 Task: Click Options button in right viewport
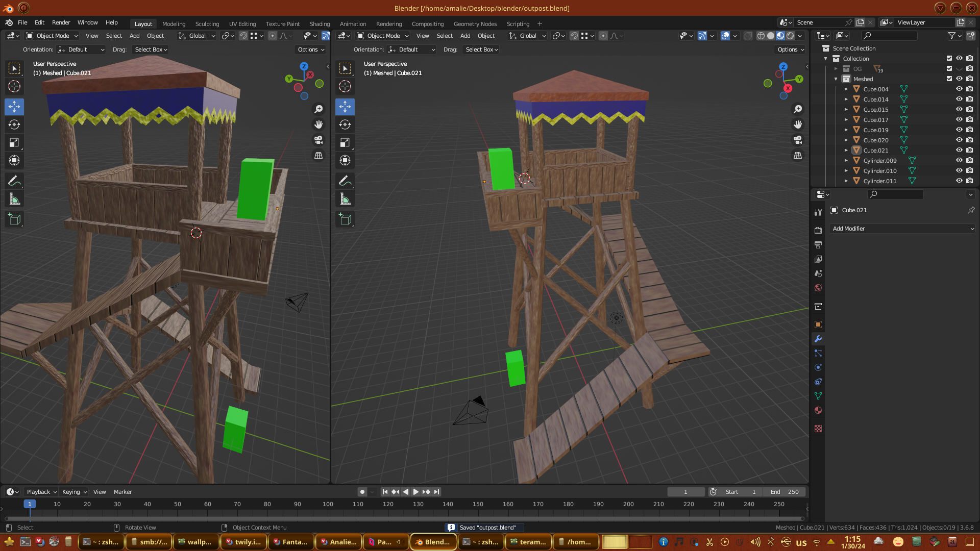[791, 49]
